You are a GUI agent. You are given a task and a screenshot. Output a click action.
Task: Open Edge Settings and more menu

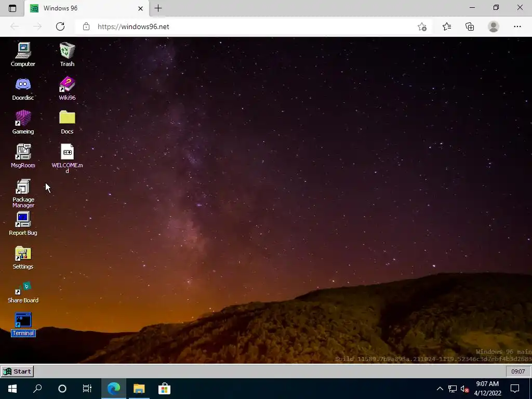[517, 26]
